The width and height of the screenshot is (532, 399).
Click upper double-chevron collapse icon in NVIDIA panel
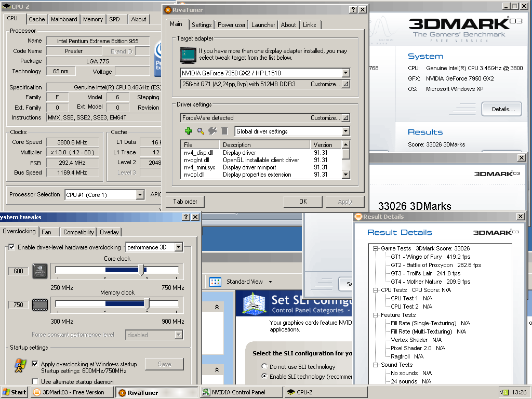tap(217, 307)
